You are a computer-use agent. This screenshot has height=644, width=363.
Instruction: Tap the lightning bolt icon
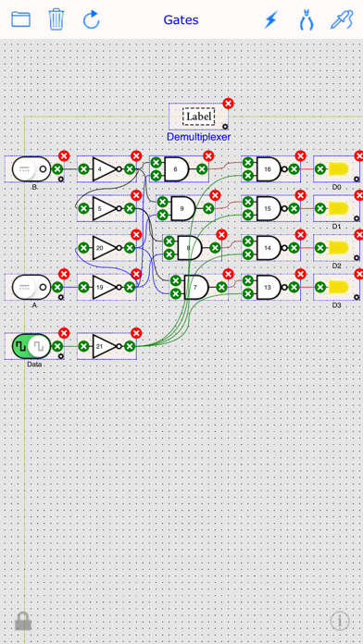coord(271,19)
